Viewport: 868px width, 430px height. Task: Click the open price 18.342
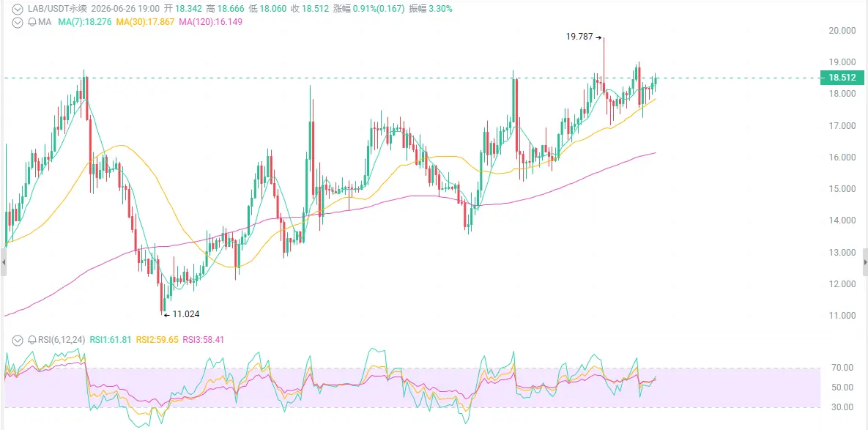188,9
